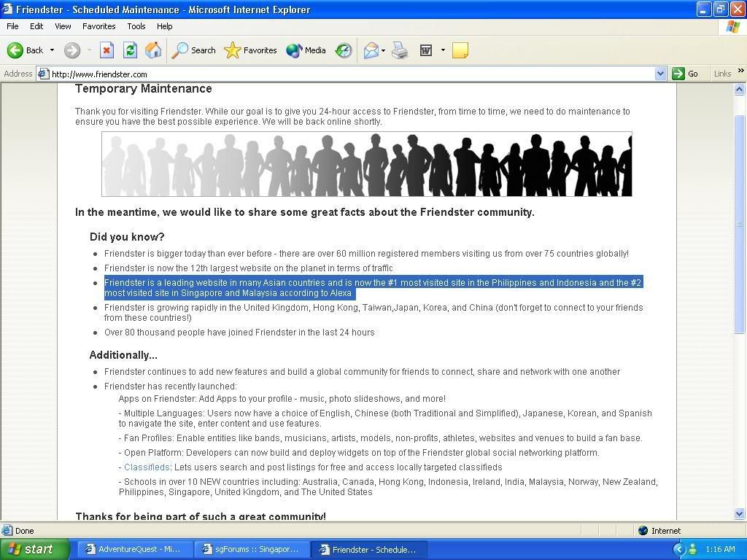Click the Apps on Friendster line
This screenshot has width=747, height=560.
click(x=282, y=399)
